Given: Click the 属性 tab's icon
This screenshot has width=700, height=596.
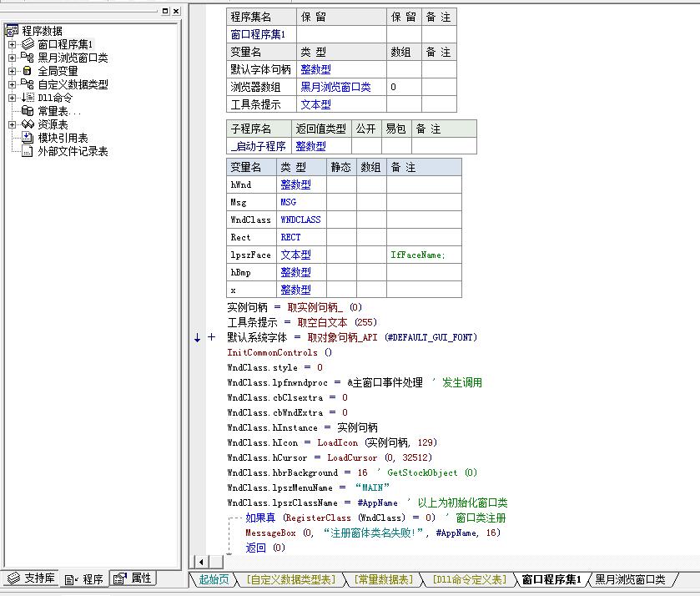Looking at the screenshot, I should coord(120,578).
